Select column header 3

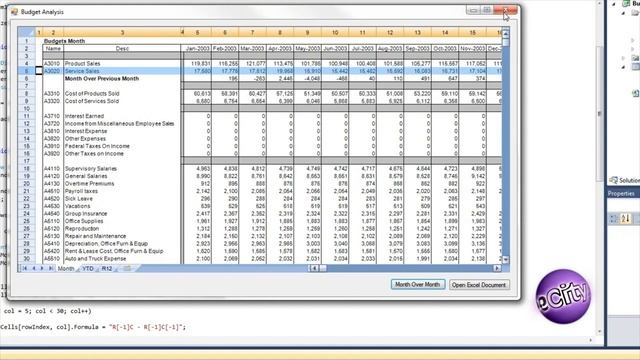pyautogui.click(x=122, y=32)
